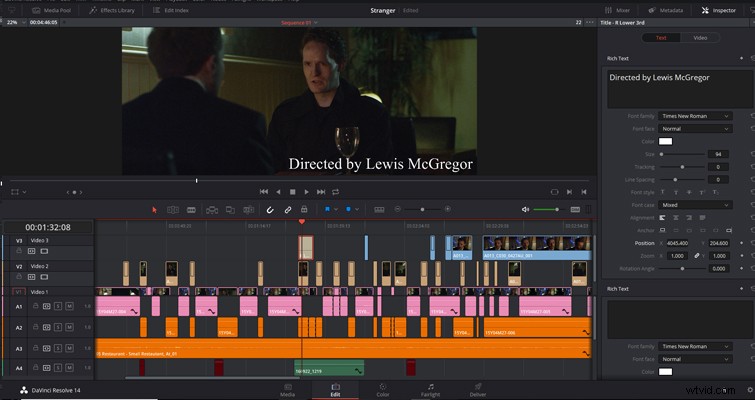Open the flag color dropdown arrow

click(x=336, y=209)
